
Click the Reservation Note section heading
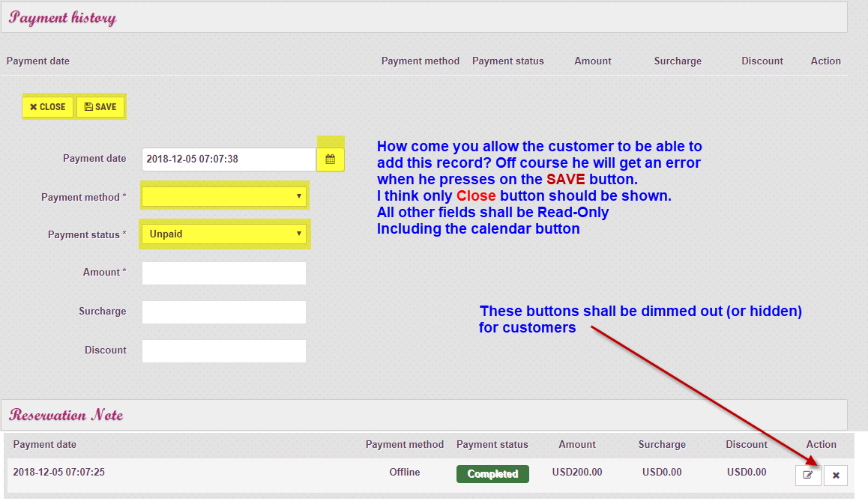pos(66,415)
